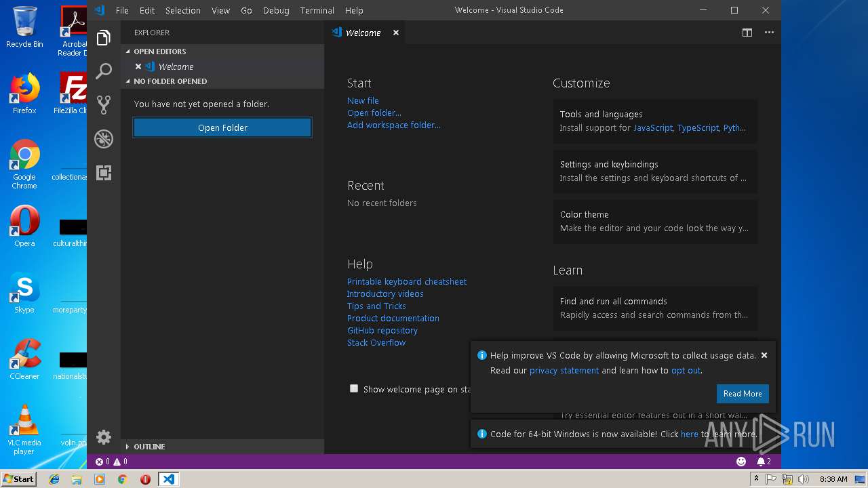
Task: Click Internet Explorer icon in taskbar
Action: pos(54,479)
